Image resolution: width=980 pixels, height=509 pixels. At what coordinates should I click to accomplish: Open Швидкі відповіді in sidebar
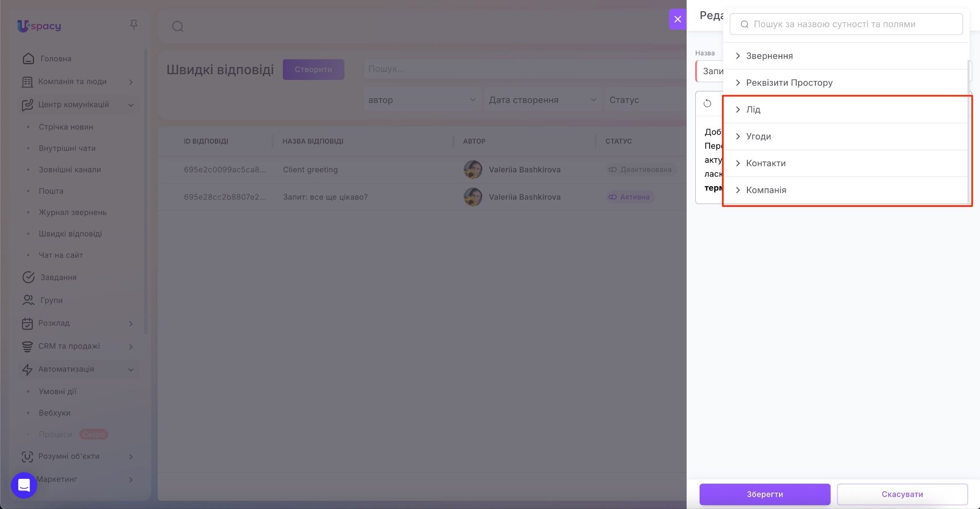(x=70, y=234)
